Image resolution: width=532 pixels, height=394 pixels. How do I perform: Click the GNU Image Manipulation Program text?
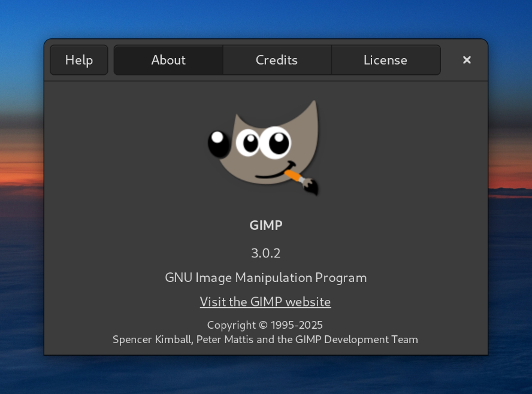(x=265, y=278)
